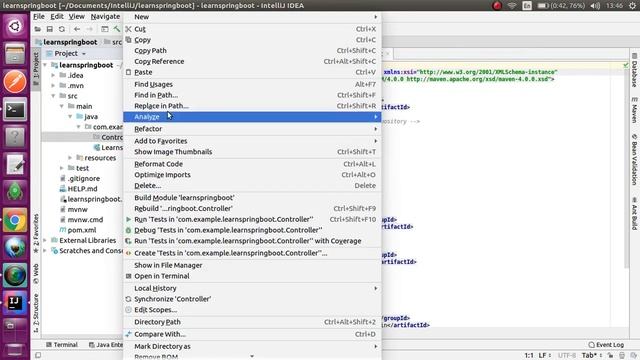Open the Java Enterprise tool tab
Viewport: 640px width, 360px height.
click(106, 344)
